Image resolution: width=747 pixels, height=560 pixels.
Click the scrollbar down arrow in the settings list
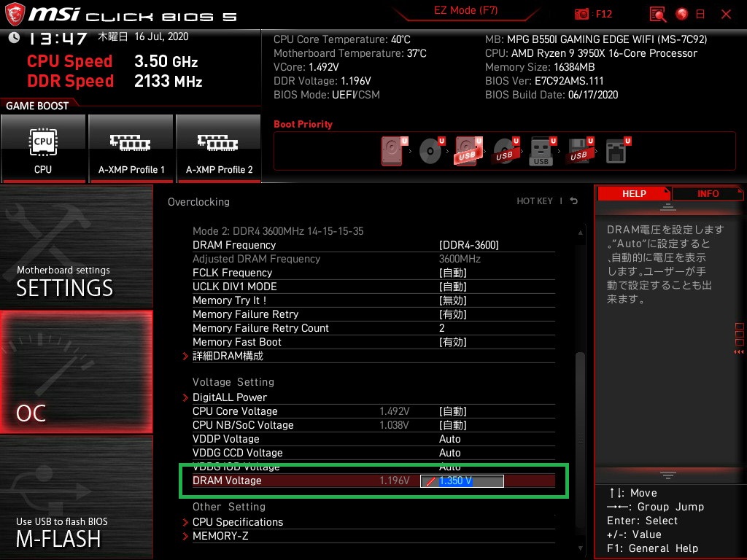[580, 548]
